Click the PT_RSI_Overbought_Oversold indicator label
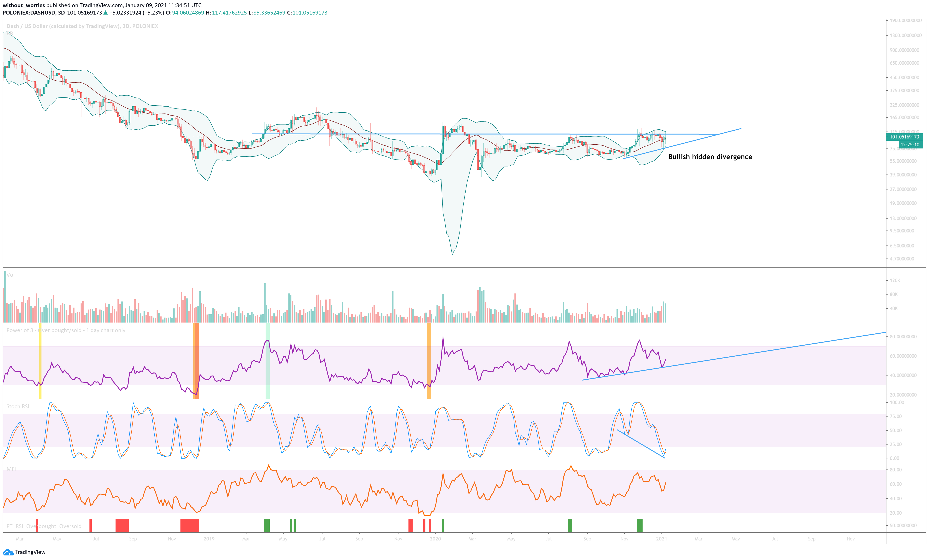Screen dimensions: 929x560 click(x=44, y=526)
